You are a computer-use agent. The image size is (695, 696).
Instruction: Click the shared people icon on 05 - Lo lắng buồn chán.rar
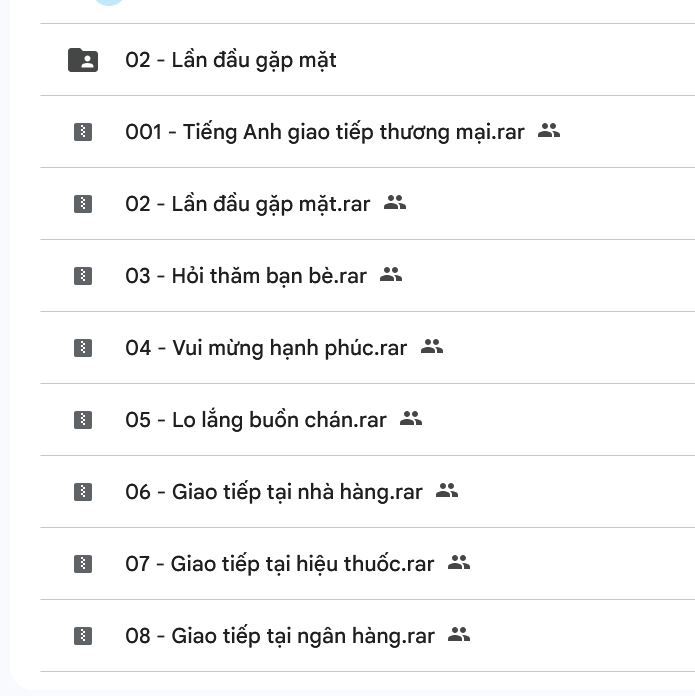(x=411, y=418)
